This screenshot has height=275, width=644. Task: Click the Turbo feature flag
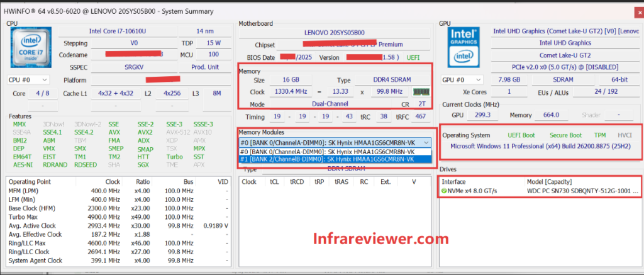click(175, 157)
